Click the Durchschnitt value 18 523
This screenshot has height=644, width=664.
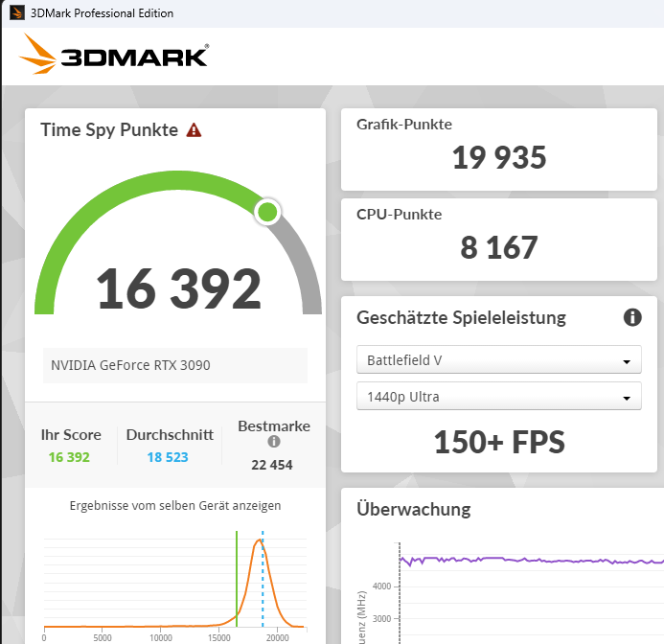click(x=168, y=457)
